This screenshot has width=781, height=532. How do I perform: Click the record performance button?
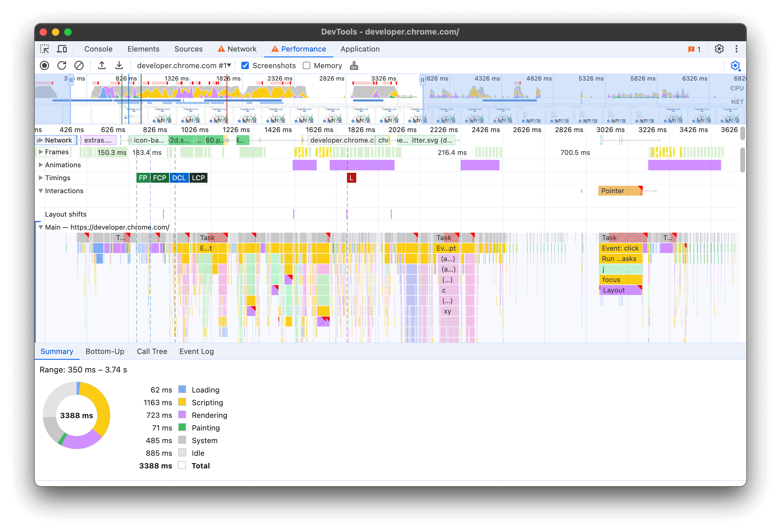pos(44,65)
